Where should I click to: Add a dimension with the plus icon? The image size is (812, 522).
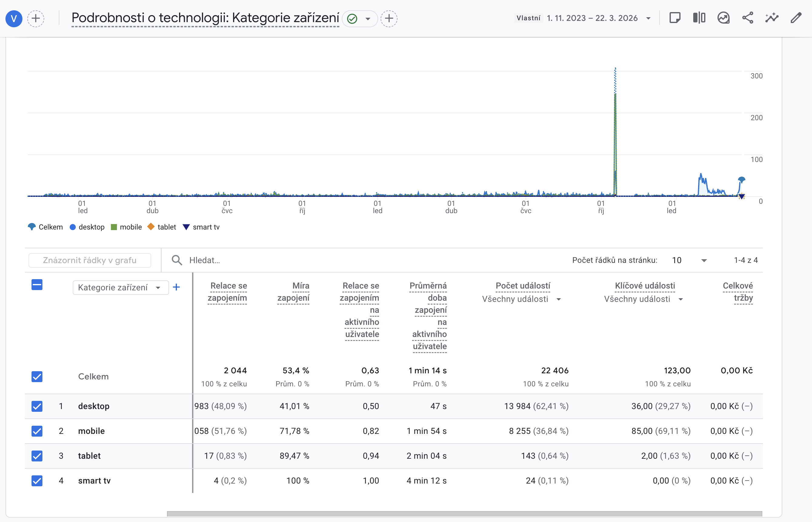(x=176, y=287)
